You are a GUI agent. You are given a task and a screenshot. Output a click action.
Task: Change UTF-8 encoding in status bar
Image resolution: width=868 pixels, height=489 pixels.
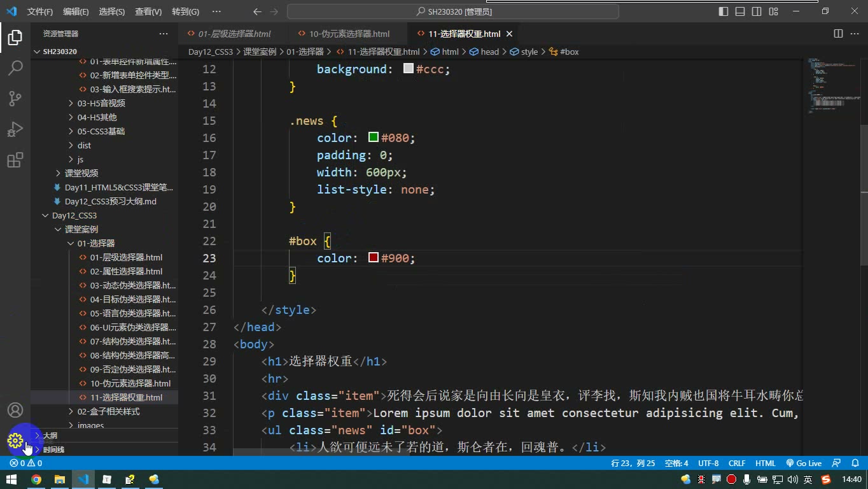coord(708,464)
